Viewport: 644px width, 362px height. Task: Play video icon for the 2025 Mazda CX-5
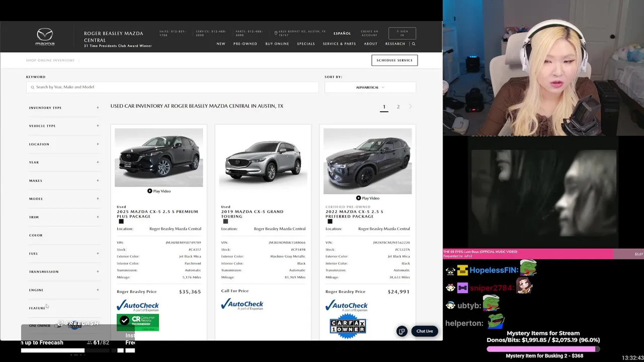(x=149, y=191)
